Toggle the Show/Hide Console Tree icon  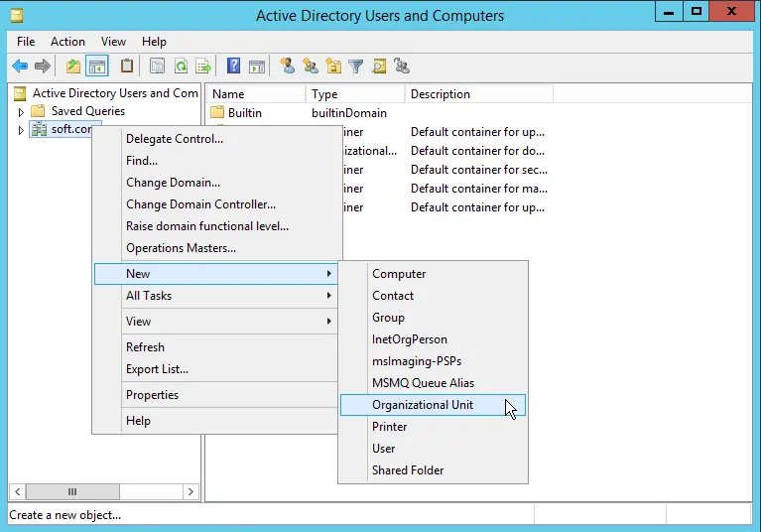tap(97, 66)
